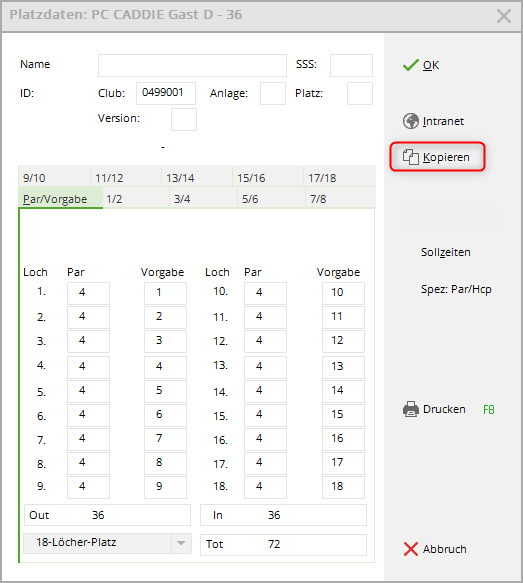Image resolution: width=523 pixels, height=583 pixels.
Task: Expand the 18-Löcher-Platz dropdown arrow
Action: coord(181,543)
